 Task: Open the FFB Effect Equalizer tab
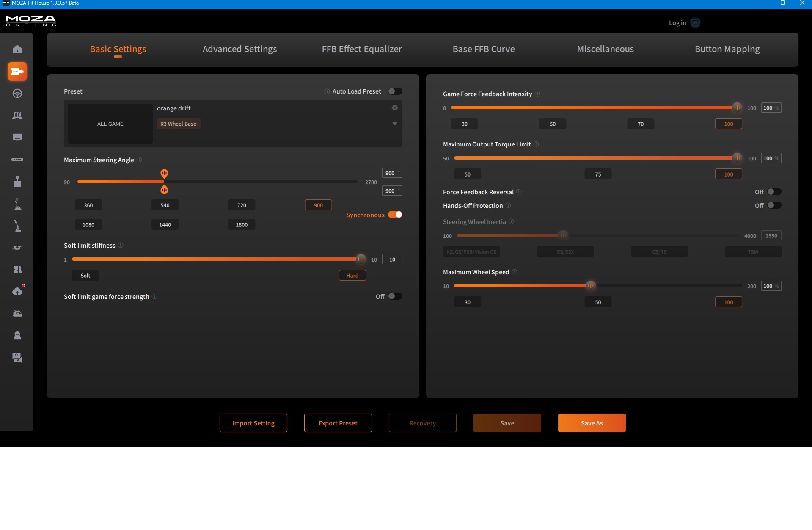tap(362, 49)
